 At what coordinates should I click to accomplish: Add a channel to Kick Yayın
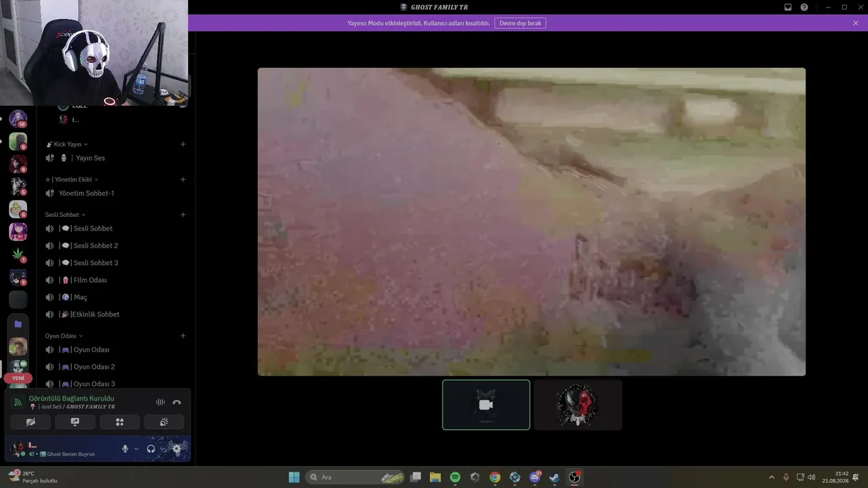(x=183, y=144)
